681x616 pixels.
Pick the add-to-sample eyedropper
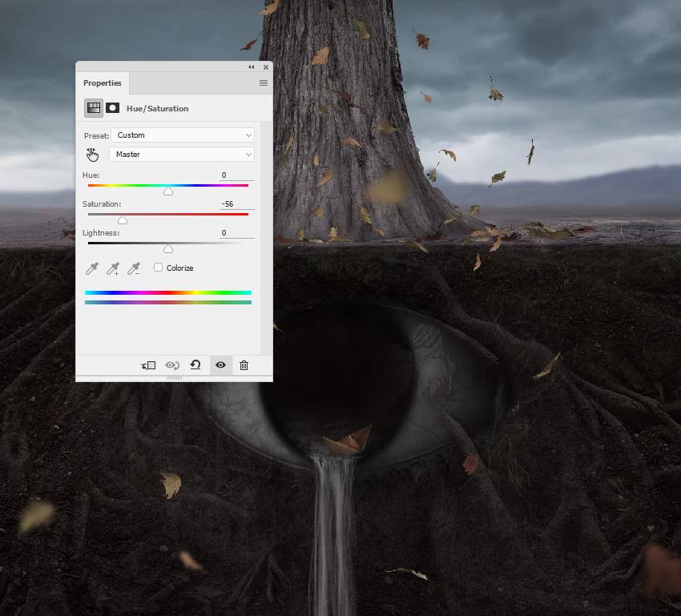(113, 268)
